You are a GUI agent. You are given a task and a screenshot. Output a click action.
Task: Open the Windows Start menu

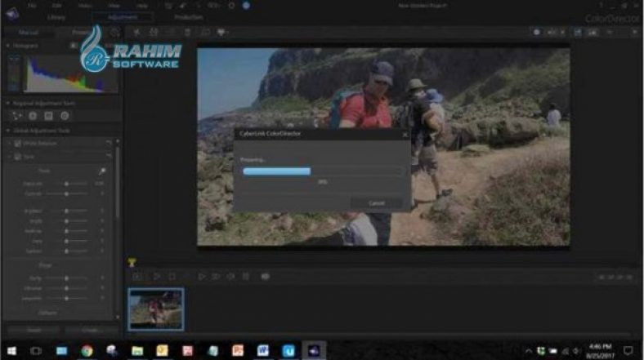pos(11,350)
